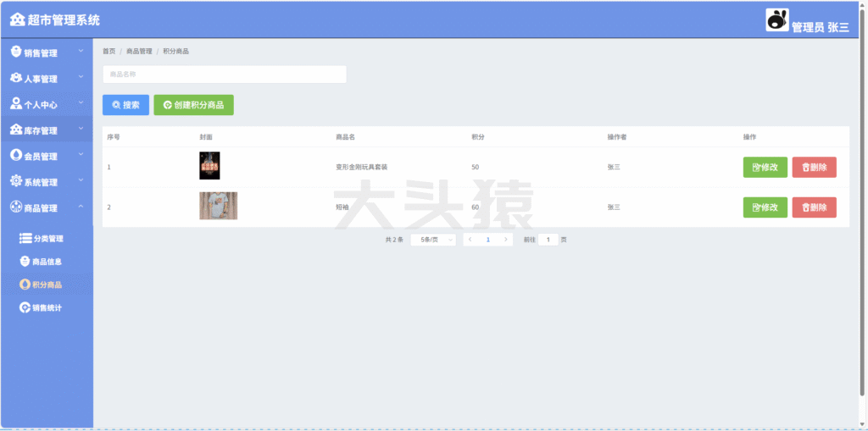This screenshot has height=431, width=868.
Task: Click the 销售管理 sidebar icon
Action: click(x=16, y=52)
